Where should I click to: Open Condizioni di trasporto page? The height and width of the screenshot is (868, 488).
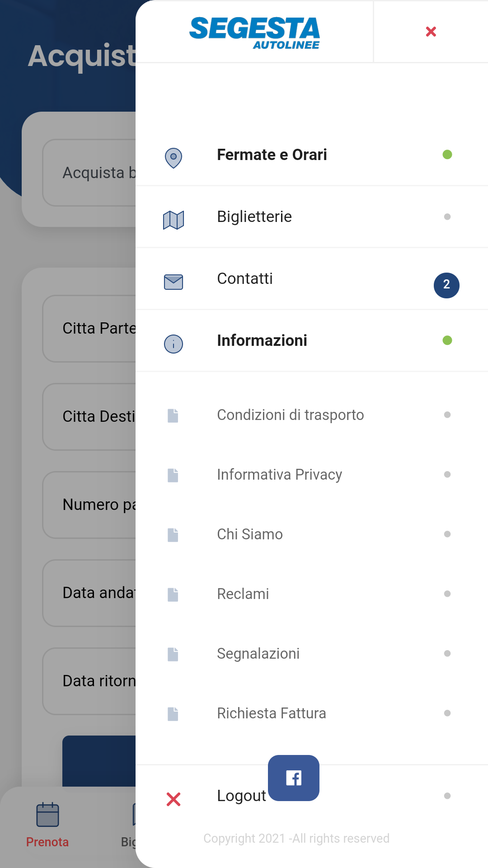pos(290,415)
